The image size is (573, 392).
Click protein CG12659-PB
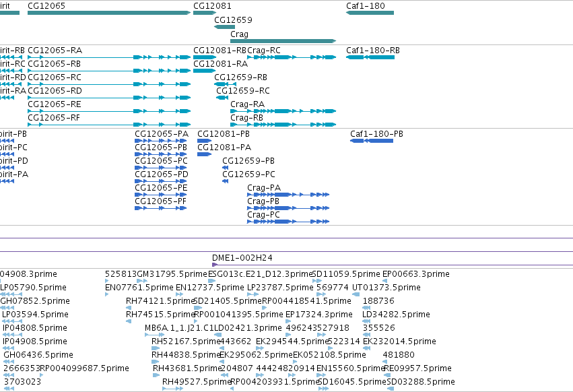[x=248, y=161]
